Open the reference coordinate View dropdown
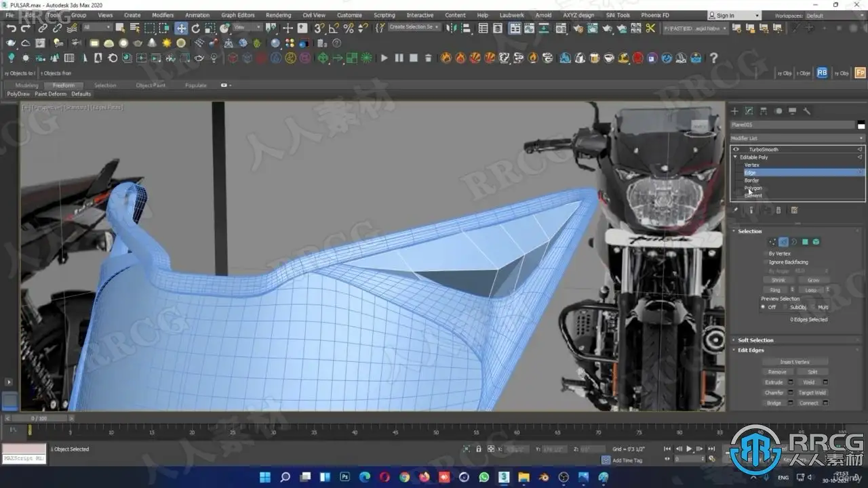Screen dimensions: 868x488 click(x=248, y=28)
